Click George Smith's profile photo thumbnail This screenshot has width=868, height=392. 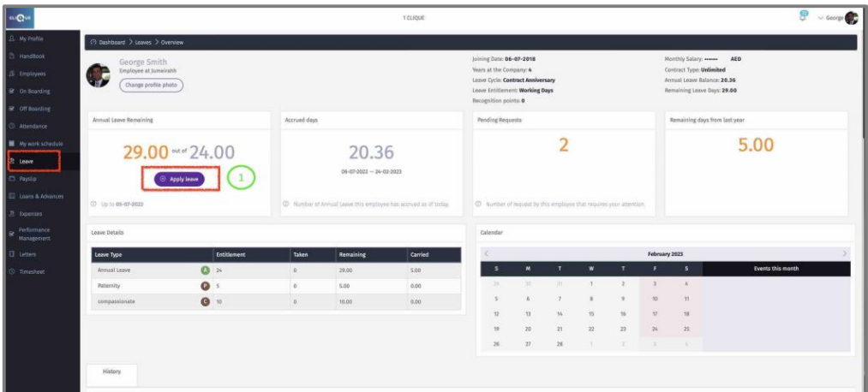point(99,75)
